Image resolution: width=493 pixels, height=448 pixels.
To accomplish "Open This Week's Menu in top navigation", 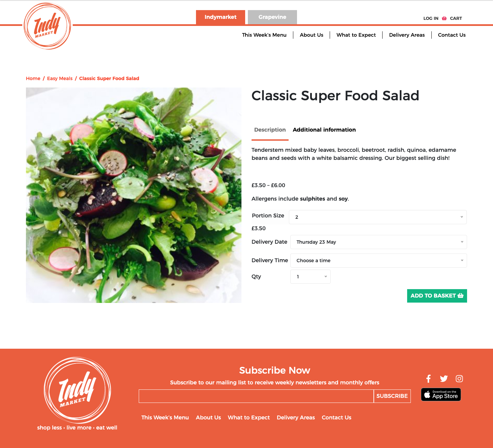I will tap(264, 35).
